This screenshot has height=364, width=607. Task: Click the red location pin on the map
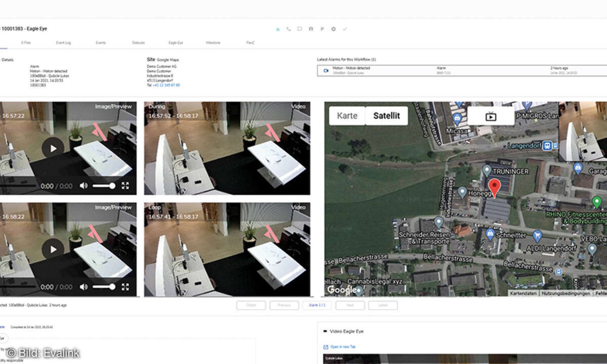496,187
